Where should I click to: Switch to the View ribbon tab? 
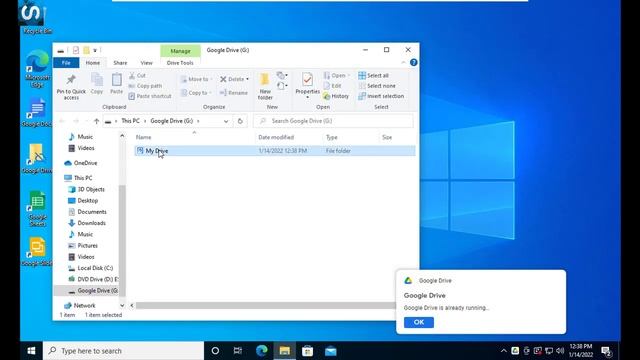(147, 63)
